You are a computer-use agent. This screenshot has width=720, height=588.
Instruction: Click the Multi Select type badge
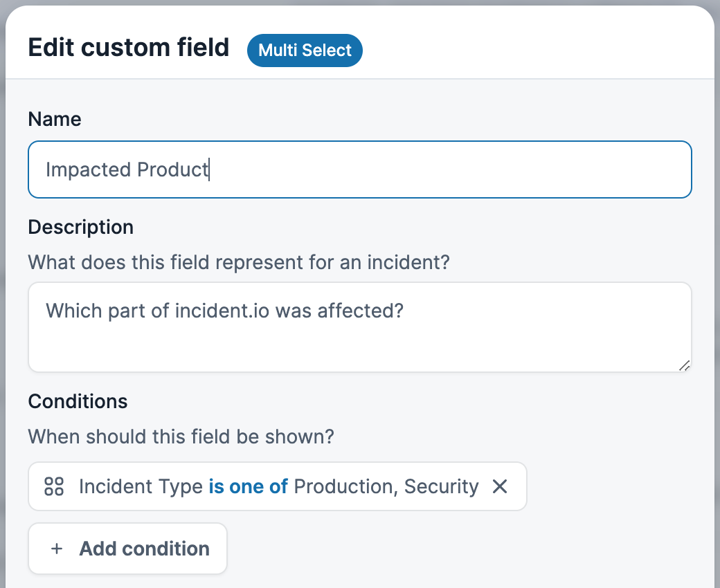[305, 50]
